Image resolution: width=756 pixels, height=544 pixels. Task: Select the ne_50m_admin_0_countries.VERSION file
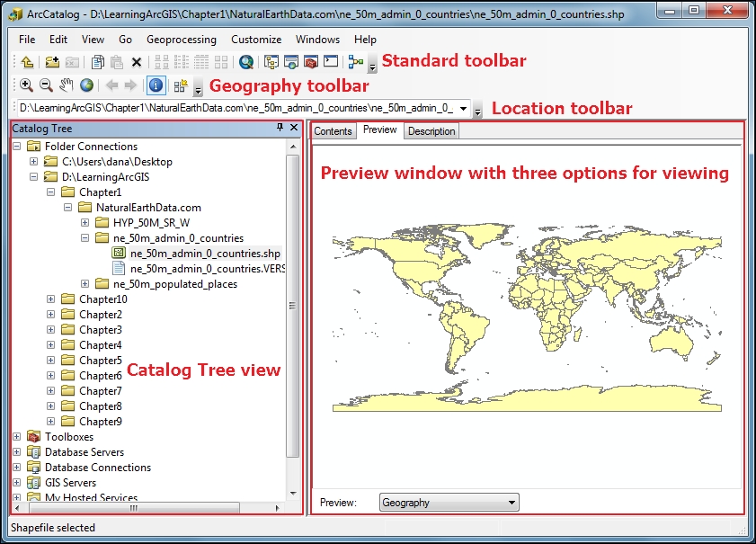tap(208, 269)
